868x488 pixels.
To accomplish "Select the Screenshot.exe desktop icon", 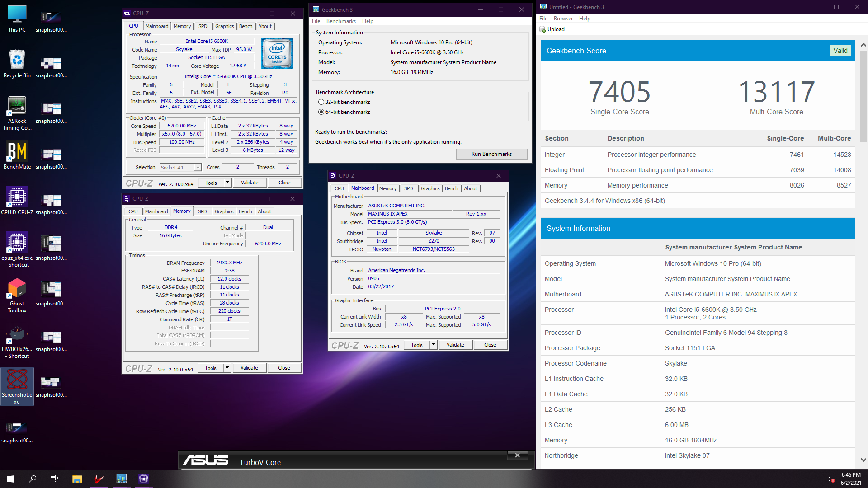I will coord(17,386).
